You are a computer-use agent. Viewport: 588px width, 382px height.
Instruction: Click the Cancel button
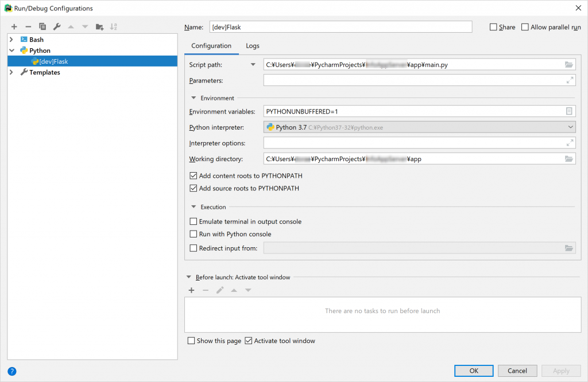click(x=517, y=371)
